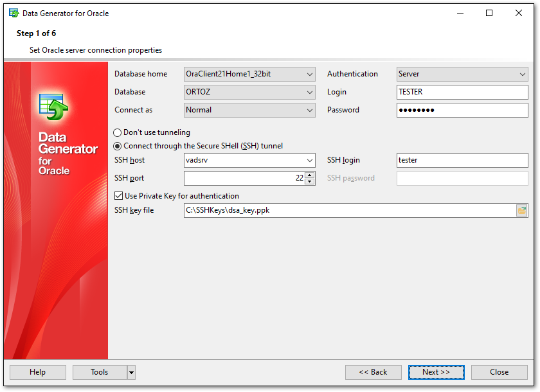Click the greyed-out 'SSH password' label
This screenshot has width=540, height=392.
tap(350, 178)
